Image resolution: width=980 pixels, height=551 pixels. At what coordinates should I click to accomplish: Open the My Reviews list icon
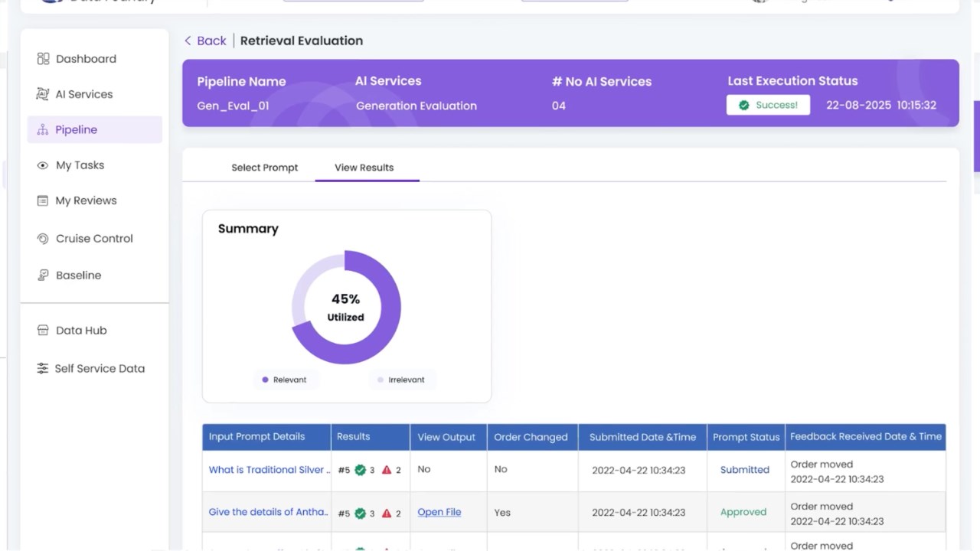[43, 201]
